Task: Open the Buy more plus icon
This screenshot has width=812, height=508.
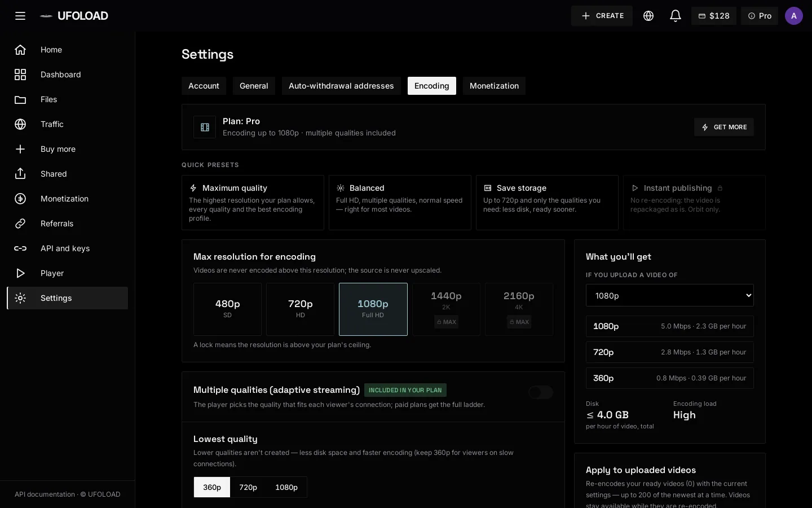Action: coord(20,149)
